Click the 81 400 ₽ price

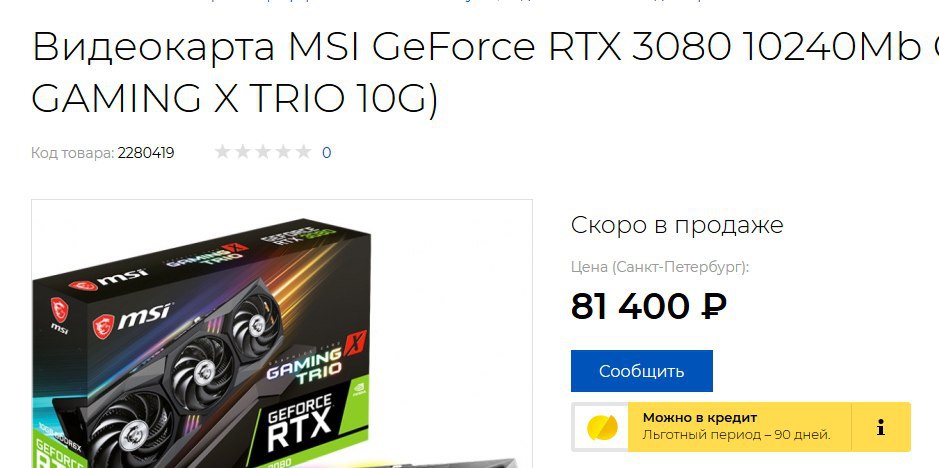[649, 307]
